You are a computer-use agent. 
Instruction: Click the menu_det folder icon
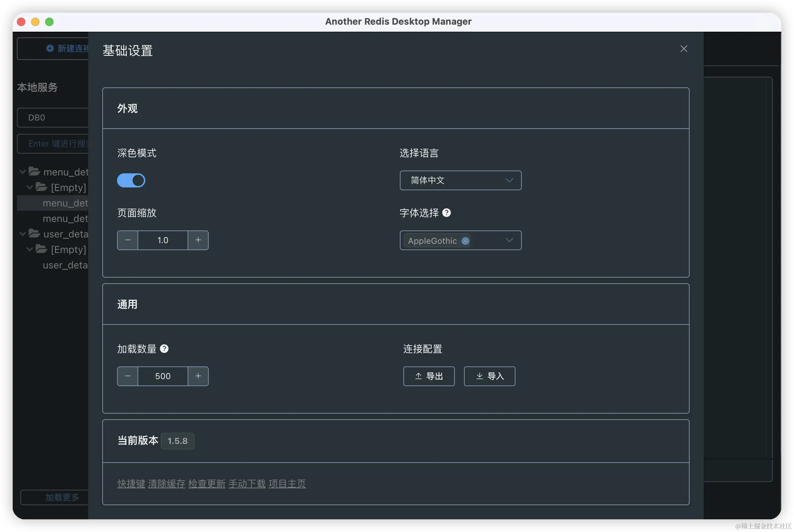pos(34,171)
